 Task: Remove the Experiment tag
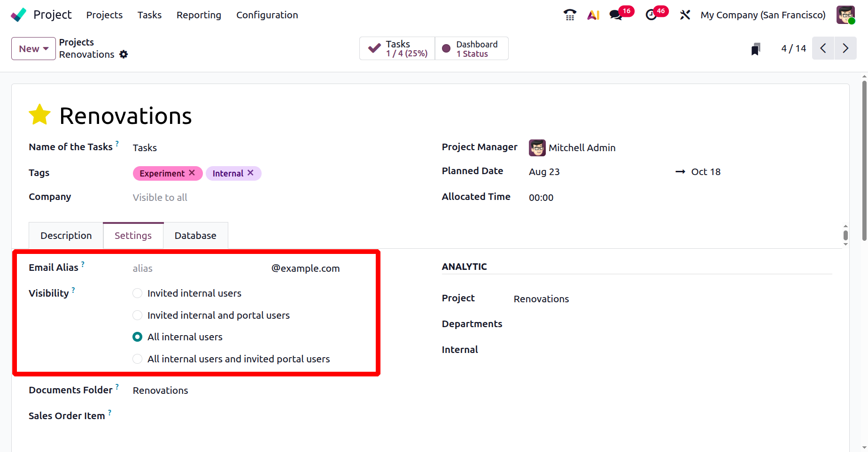click(x=192, y=173)
